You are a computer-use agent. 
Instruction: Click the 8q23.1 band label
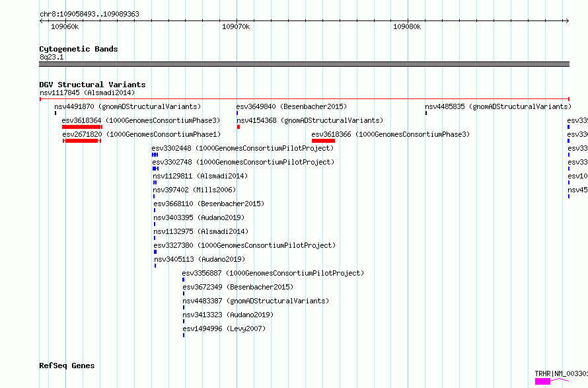click(x=52, y=57)
